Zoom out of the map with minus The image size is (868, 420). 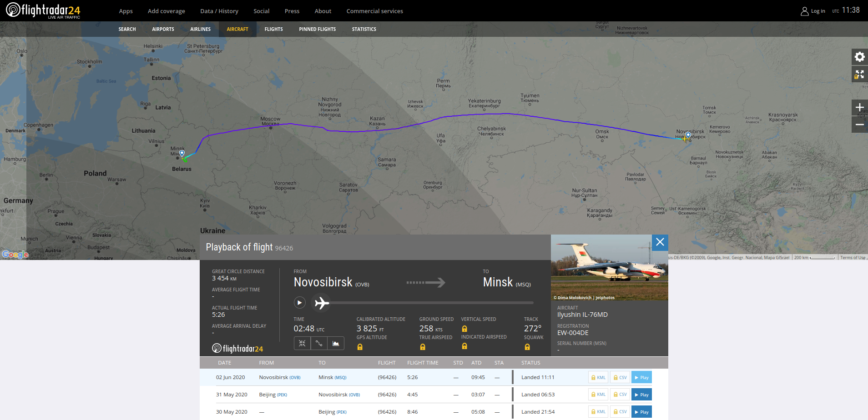pyautogui.click(x=859, y=125)
